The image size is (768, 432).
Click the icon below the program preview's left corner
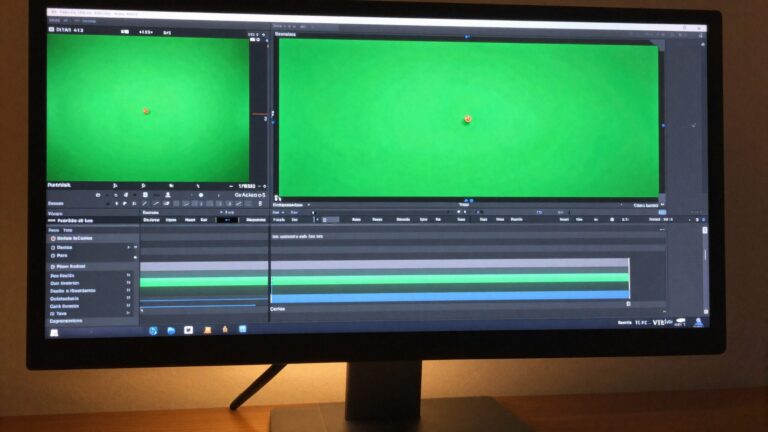(278, 198)
